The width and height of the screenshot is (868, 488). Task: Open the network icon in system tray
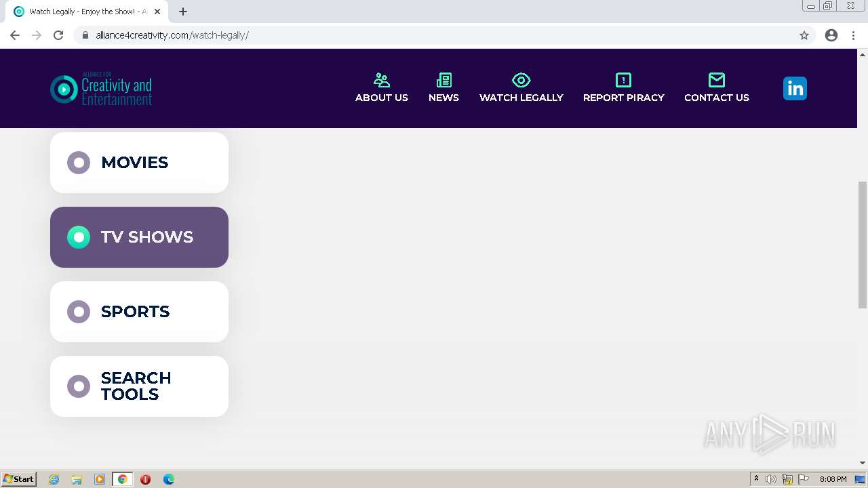point(787,479)
